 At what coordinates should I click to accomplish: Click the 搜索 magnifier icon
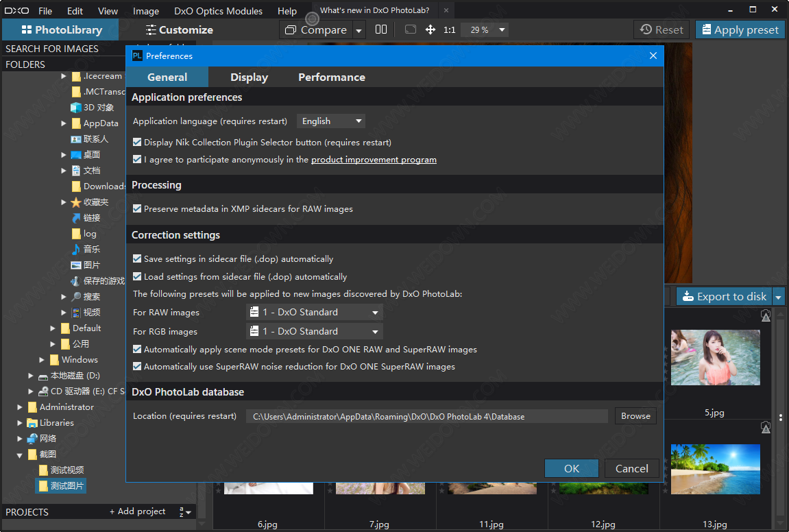[76, 297]
